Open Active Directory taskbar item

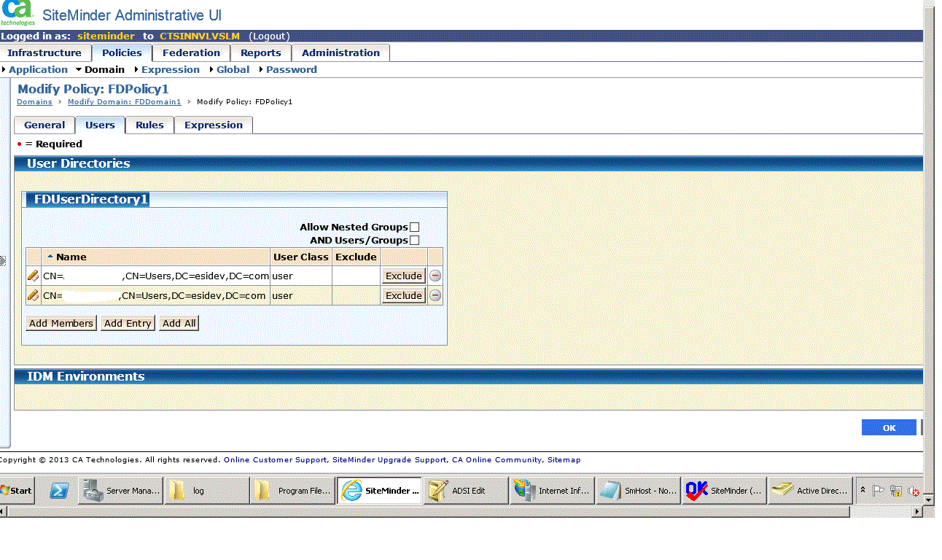click(x=810, y=491)
